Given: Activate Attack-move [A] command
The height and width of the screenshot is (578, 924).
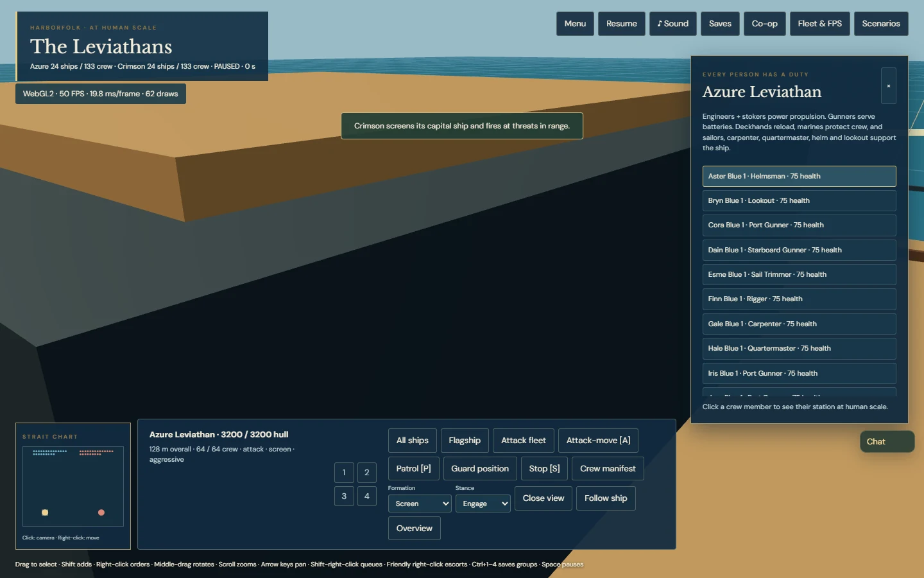Looking at the screenshot, I should tap(599, 441).
